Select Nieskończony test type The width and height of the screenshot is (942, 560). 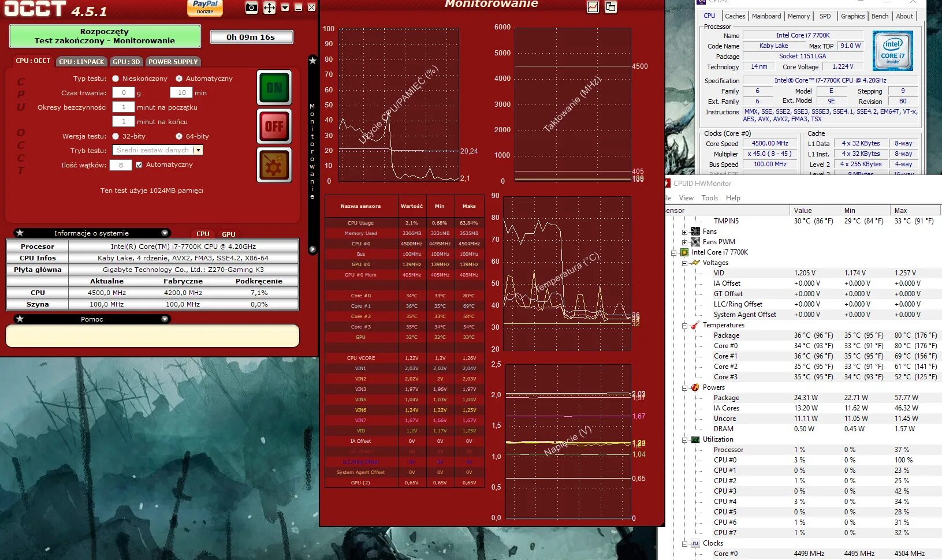tap(116, 79)
